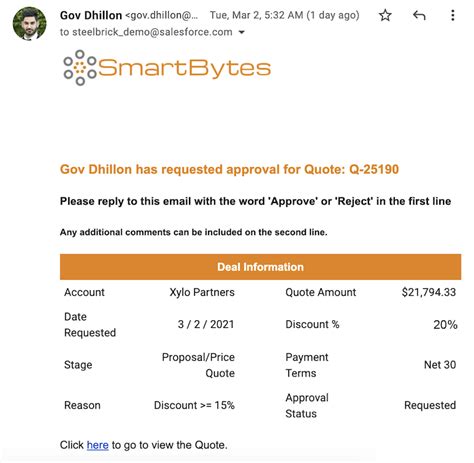This screenshot has height=463, width=474.
Task: Click the Xylo Partners account value
Action: [202, 292]
